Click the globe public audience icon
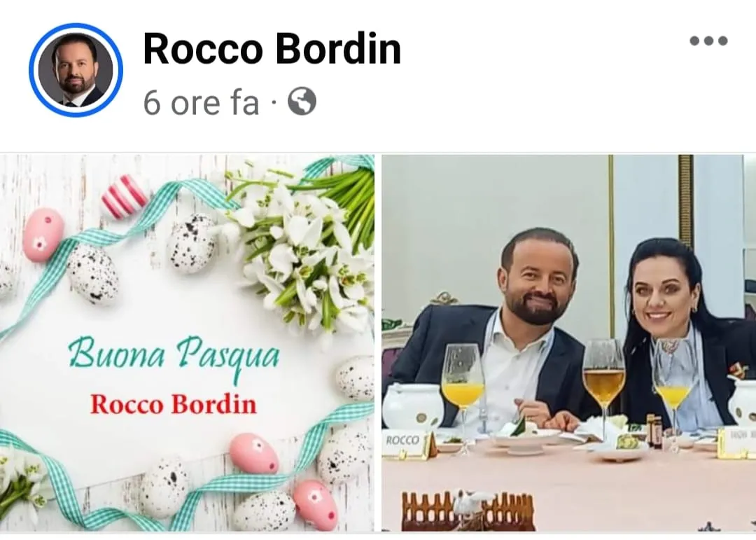The image size is (756, 540). 302,102
